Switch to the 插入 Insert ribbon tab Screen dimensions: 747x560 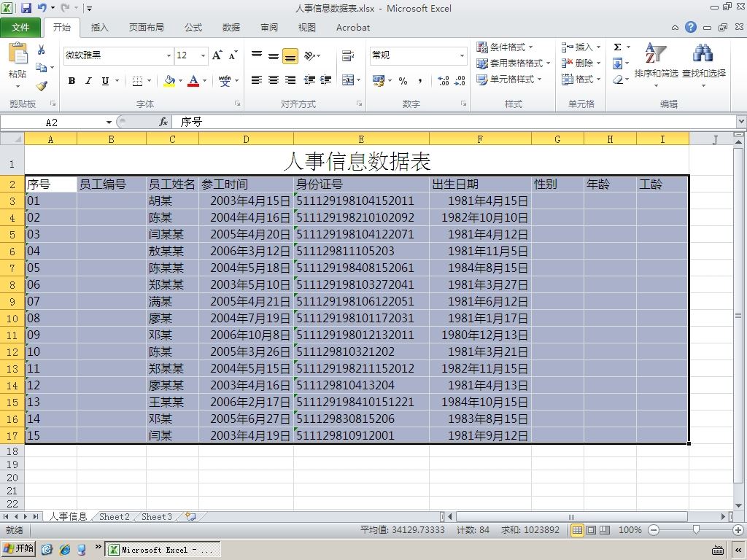click(x=99, y=28)
